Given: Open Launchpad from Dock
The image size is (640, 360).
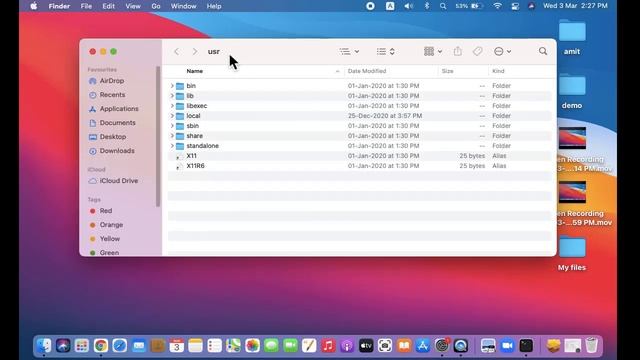Looking at the screenshot, I should coord(82,346).
